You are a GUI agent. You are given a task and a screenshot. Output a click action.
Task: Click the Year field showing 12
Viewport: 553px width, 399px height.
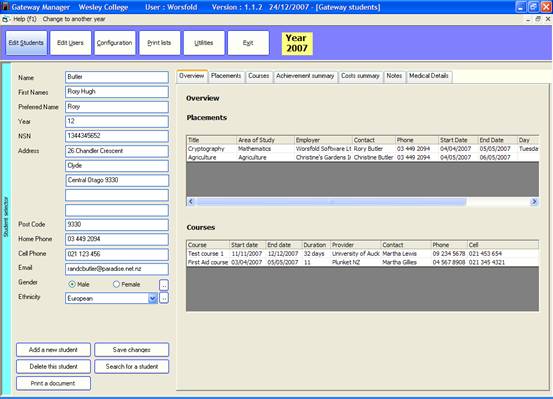coord(117,121)
